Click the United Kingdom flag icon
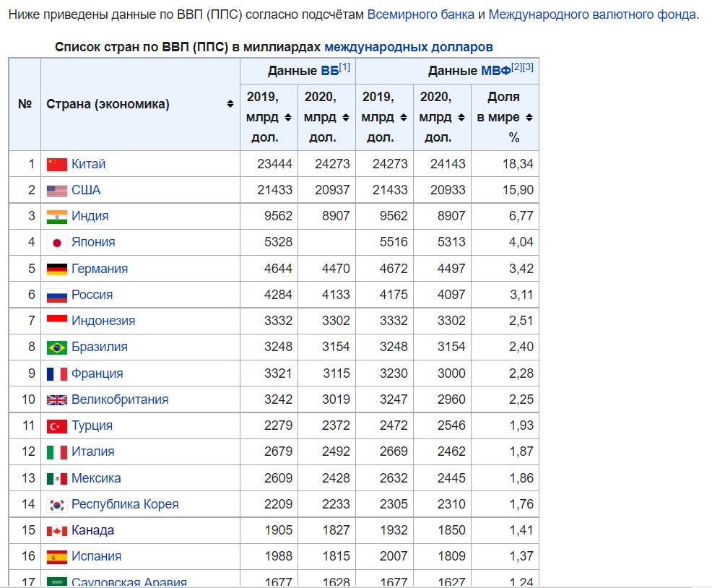The height and width of the screenshot is (588, 712). click(x=57, y=400)
